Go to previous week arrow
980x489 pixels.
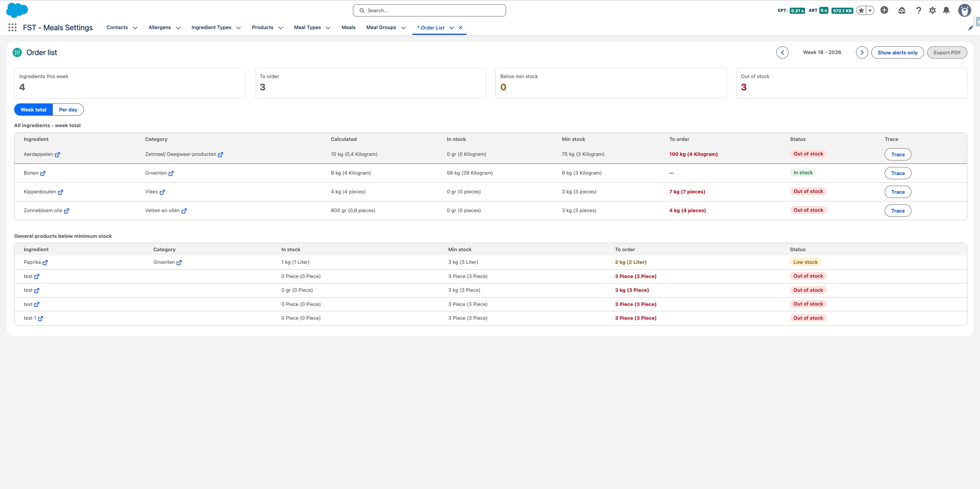pyautogui.click(x=782, y=52)
